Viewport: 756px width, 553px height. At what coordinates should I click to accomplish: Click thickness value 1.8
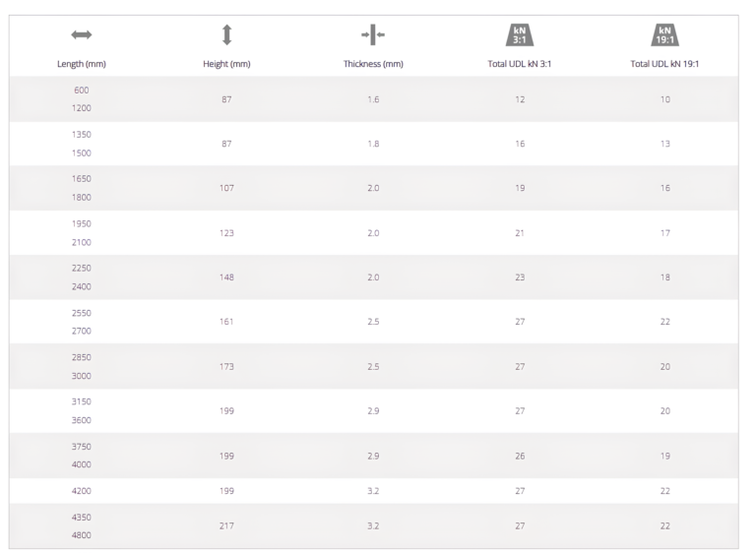[x=373, y=144]
